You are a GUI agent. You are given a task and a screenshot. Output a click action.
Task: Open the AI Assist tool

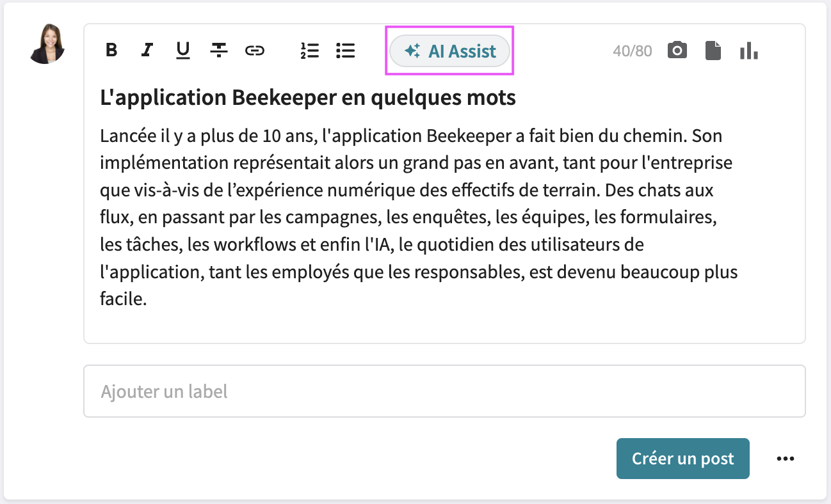tap(449, 51)
